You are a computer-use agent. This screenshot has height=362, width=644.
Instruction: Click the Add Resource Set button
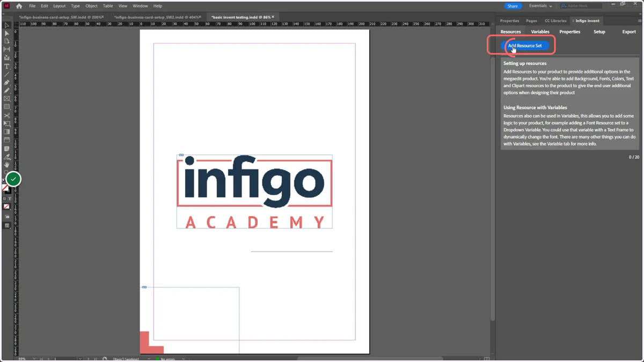pos(525,46)
